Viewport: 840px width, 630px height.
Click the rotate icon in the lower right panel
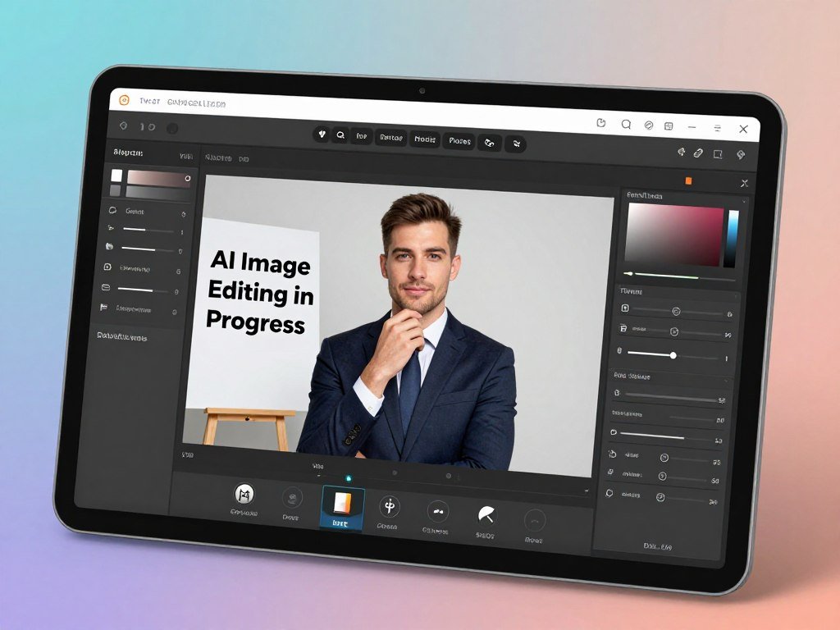click(612, 454)
